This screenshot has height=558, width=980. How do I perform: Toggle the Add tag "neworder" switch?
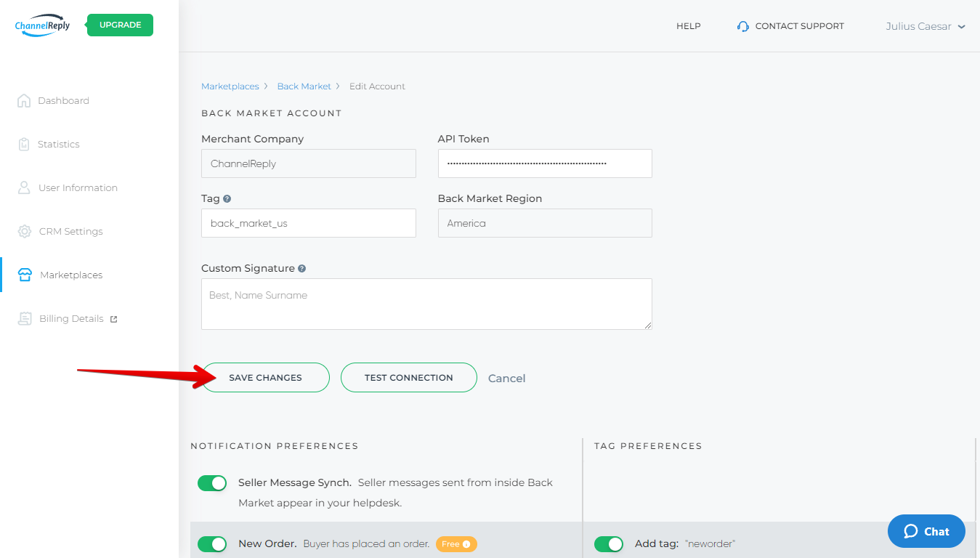pos(609,544)
